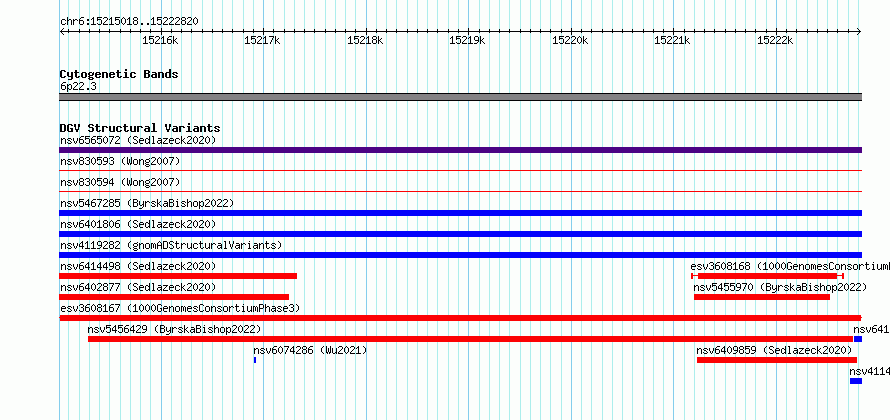This screenshot has width=890, height=420.
Task: Select the dark purple nsv6565072 variant bar
Action: click(x=460, y=150)
